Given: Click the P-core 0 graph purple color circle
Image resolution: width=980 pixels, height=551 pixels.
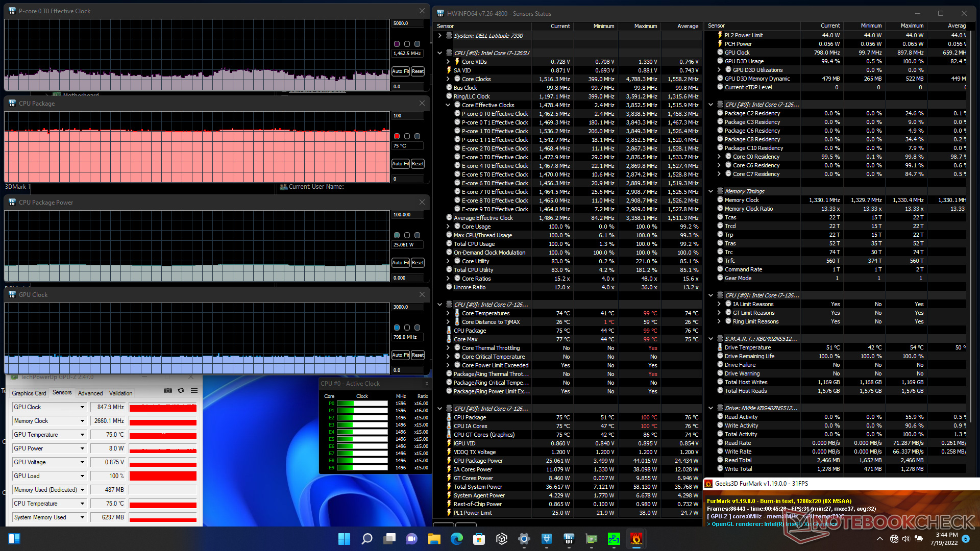Looking at the screenshot, I should tap(397, 44).
